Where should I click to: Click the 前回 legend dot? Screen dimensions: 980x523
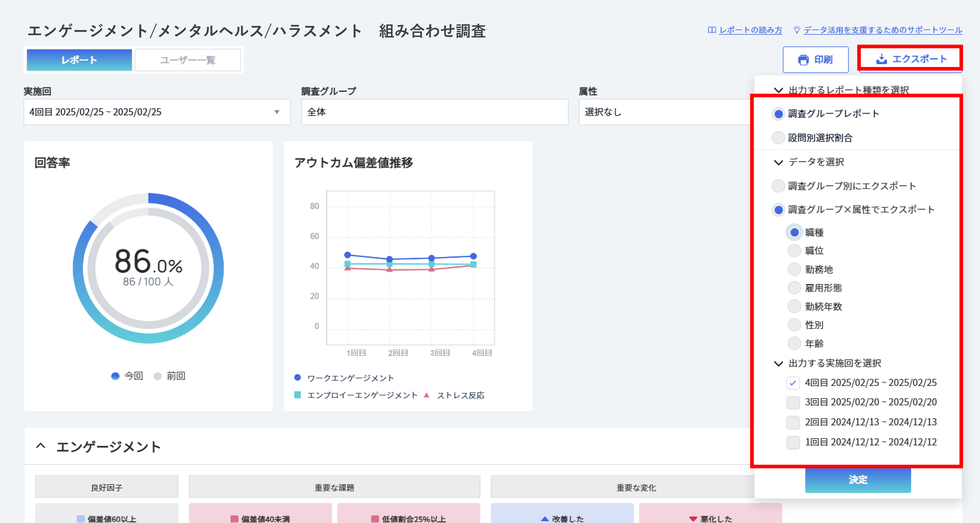(157, 376)
